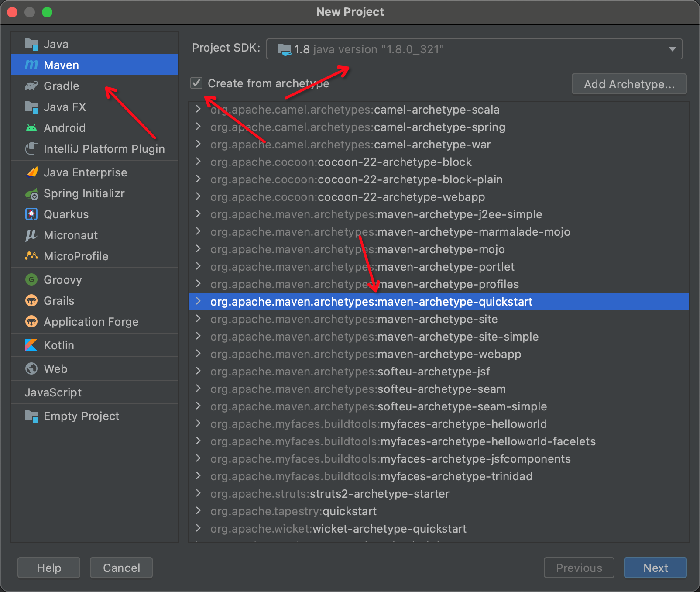Click the Empty Project folder icon
700x592 pixels.
click(x=31, y=416)
